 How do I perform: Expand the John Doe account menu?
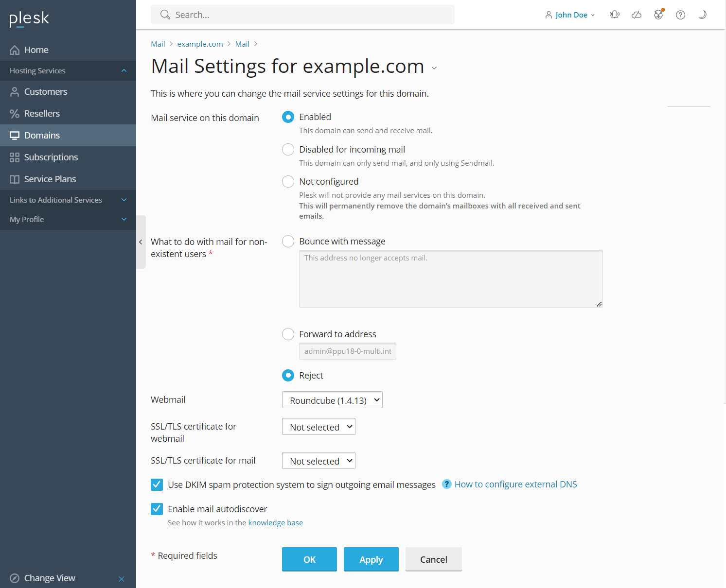[570, 15]
